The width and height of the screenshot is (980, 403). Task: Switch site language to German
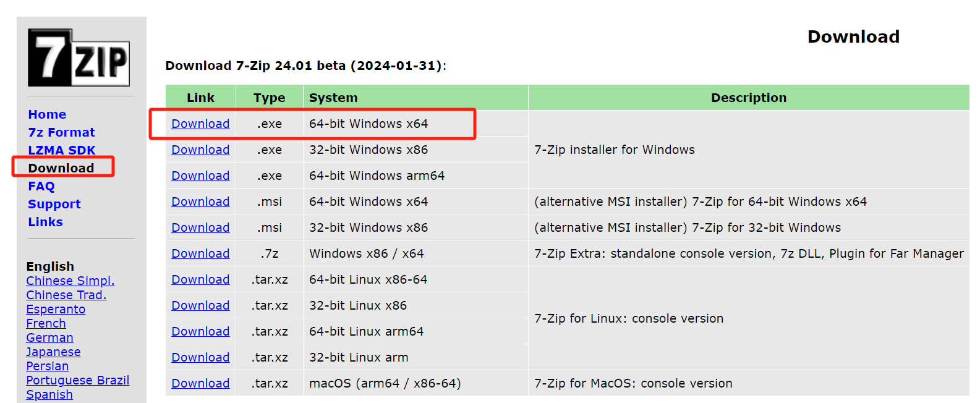pos(49,337)
